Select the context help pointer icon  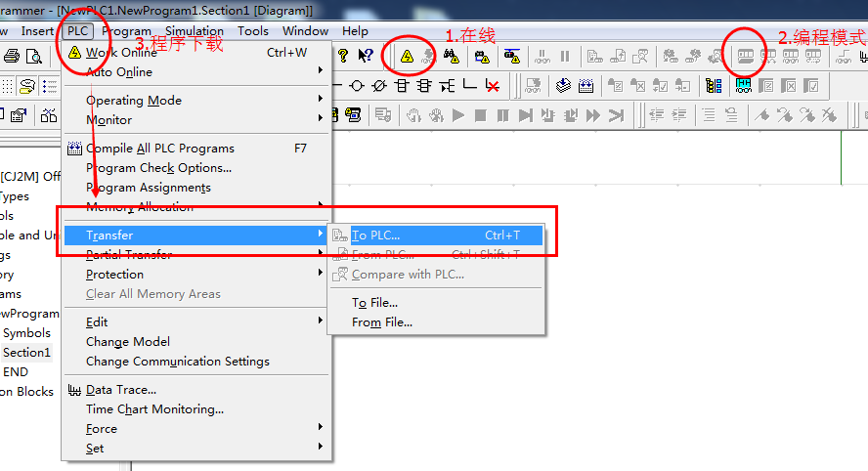click(365, 57)
